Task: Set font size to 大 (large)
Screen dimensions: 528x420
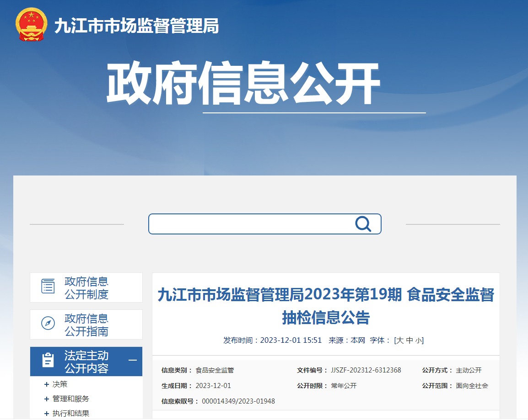Action: pos(399,340)
